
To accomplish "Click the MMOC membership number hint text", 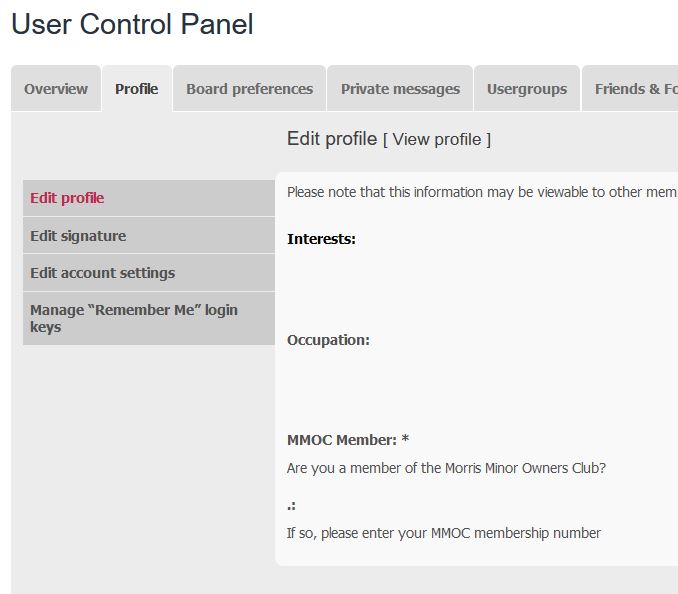I will tap(444, 533).
